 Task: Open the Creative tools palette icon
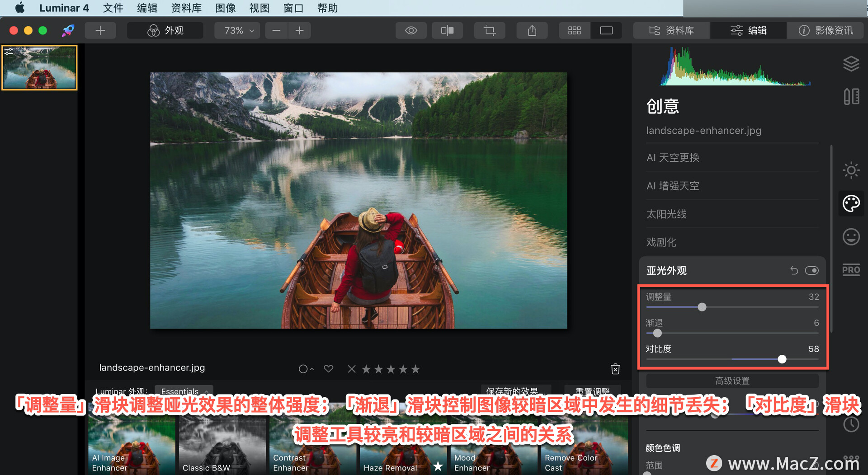pyautogui.click(x=851, y=203)
